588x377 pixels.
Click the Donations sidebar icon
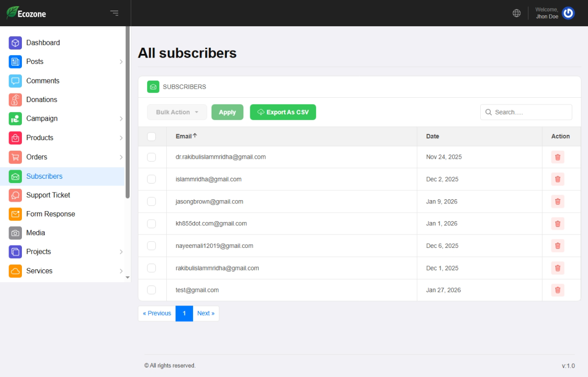pos(15,100)
